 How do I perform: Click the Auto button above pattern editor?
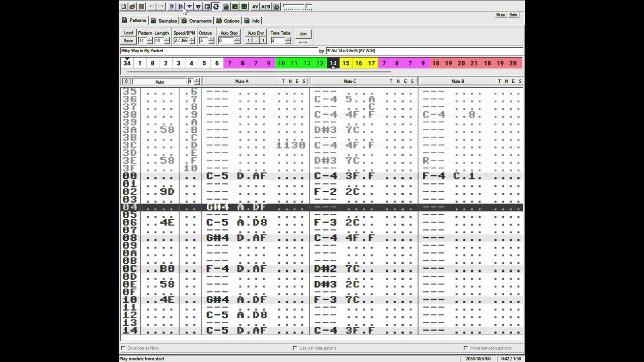(x=159, y=82)
